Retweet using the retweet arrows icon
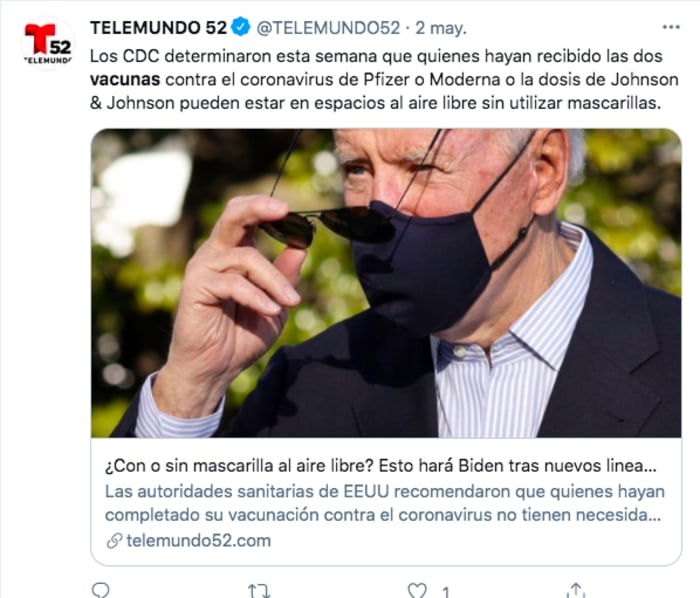This screenshot has height=598, width=700. (x=259, y=591)
